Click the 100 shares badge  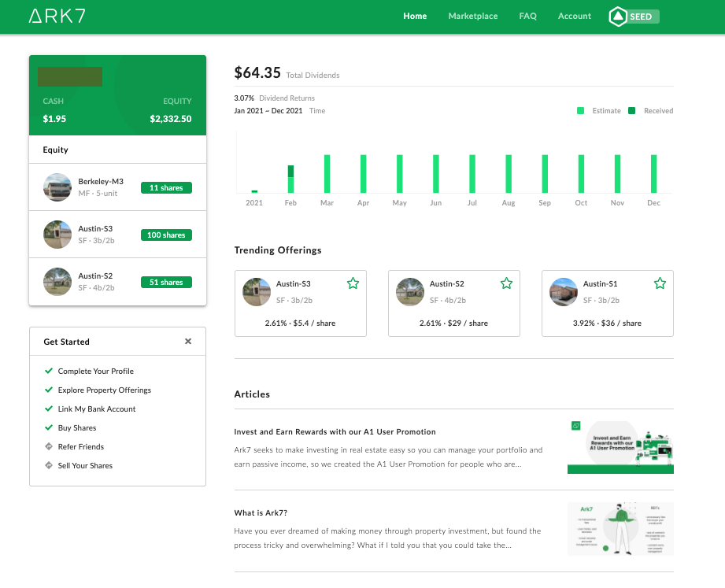pos(166,235)
